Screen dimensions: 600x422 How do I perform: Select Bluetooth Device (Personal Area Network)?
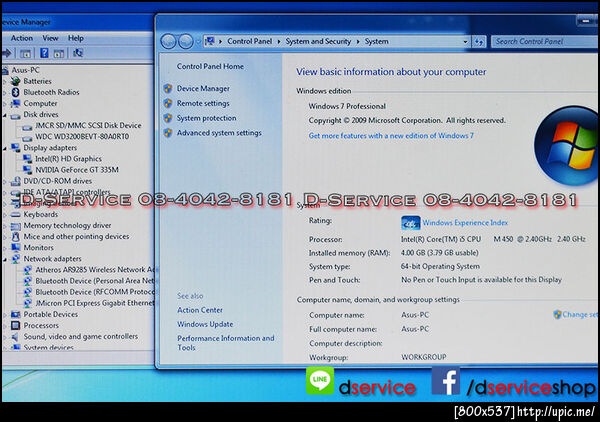pos(95,281)
